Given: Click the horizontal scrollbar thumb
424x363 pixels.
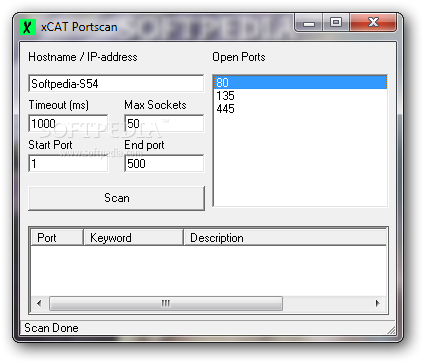Looking at the screenshot, I should click(x=166, y=303).
